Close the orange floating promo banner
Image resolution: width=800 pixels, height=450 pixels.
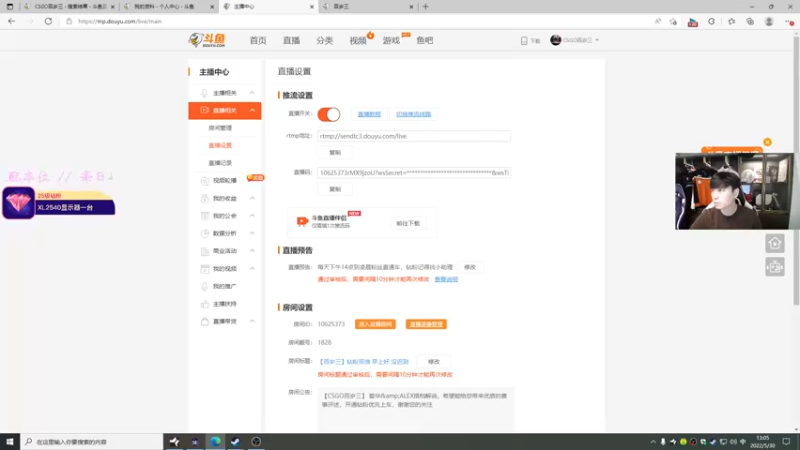pyautogui.click(x=767, y=142)
